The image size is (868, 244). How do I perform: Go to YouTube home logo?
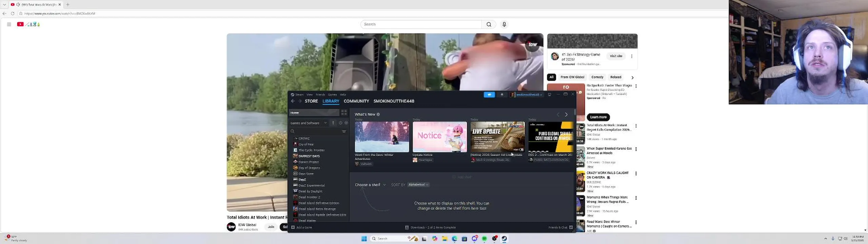pos(28,24)
